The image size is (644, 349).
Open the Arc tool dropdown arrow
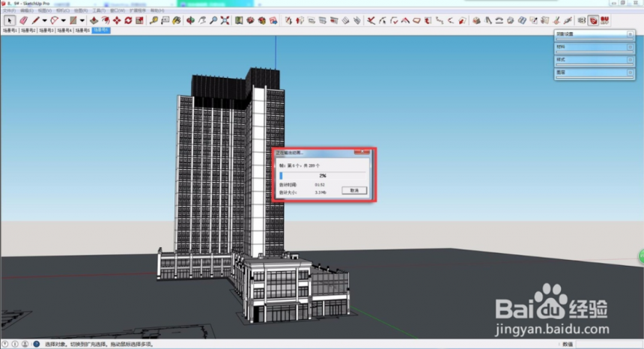click(63, 20)
